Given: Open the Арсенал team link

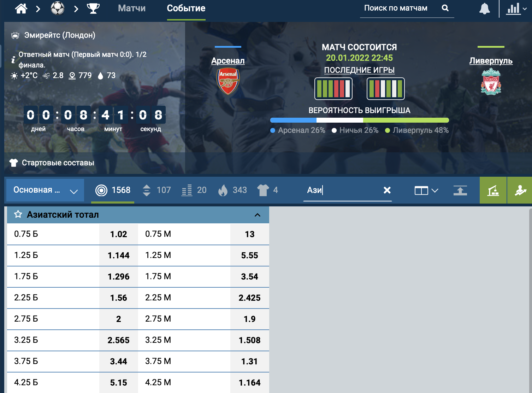Looking at the screenshot, I should 228,61.
